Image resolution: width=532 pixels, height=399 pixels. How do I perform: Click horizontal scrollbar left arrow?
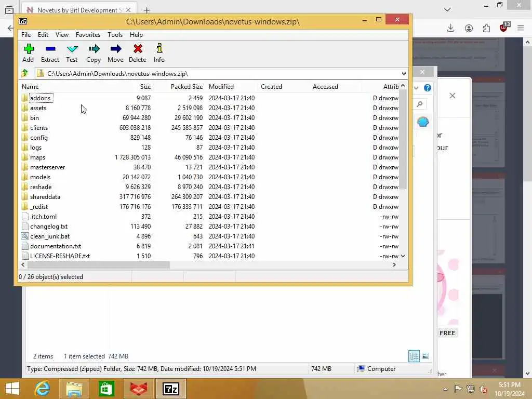(23, 264)
